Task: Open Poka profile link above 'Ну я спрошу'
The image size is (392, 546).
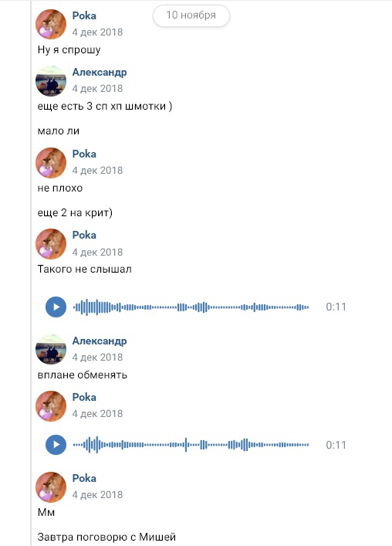Action: tap(84, 15)
